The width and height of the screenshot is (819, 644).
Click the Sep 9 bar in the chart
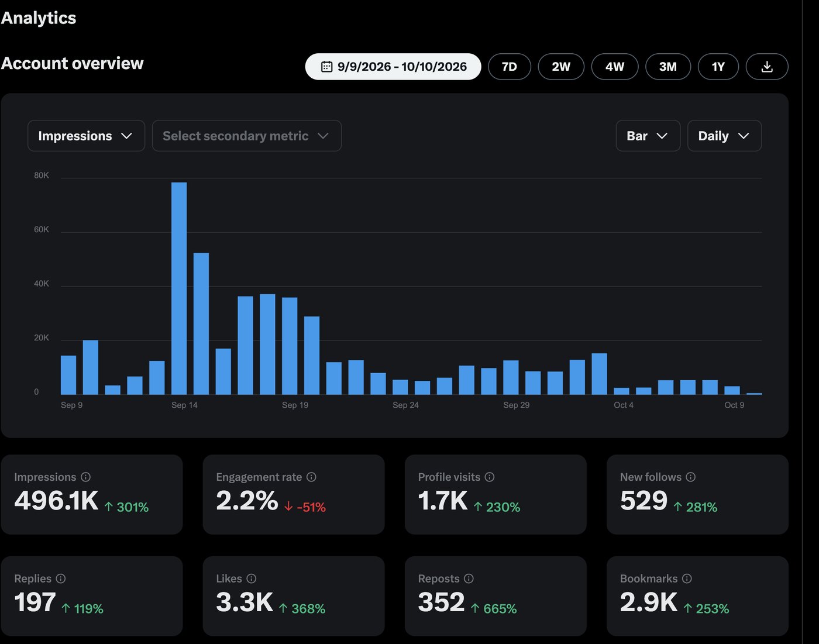[x=68, y=375]
